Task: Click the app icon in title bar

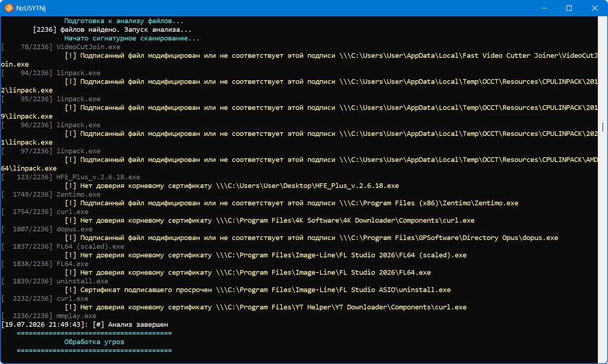Action: (x=9, y=8)
